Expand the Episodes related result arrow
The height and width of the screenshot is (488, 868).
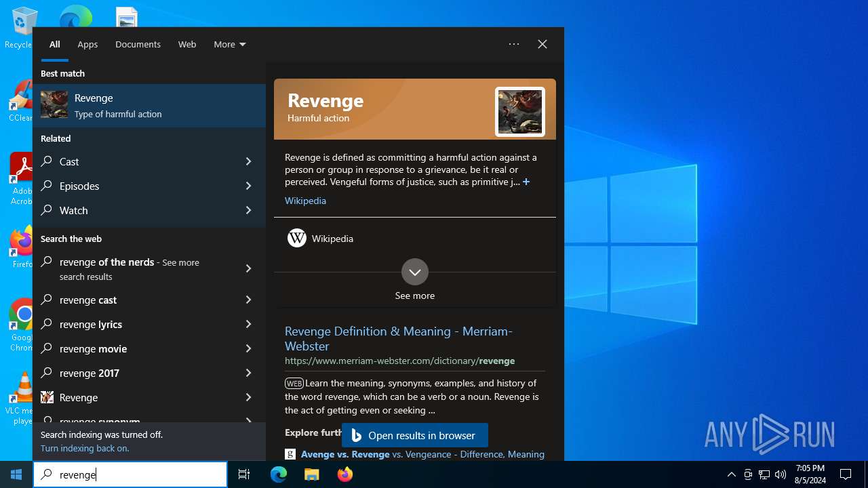coord(248,186)
